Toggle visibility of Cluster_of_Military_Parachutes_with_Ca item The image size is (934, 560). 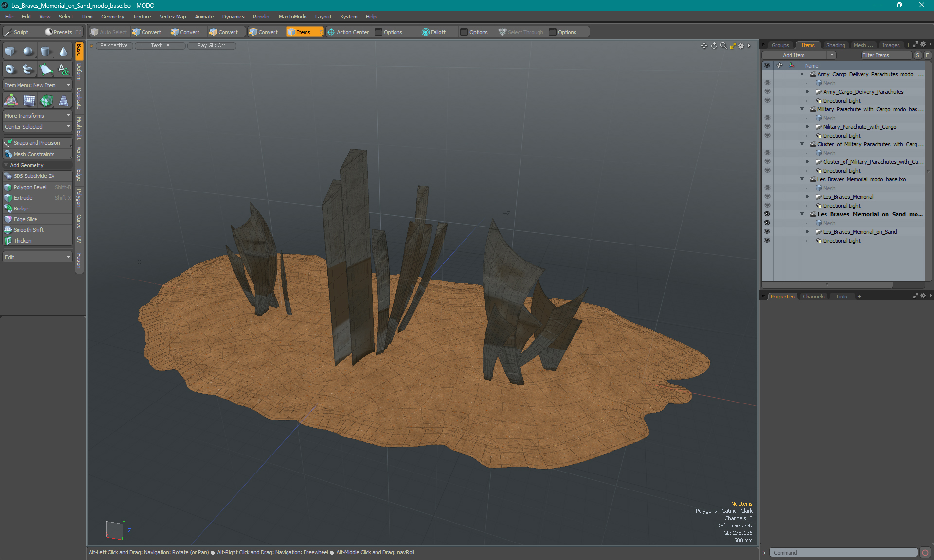[x=767, y=162]
